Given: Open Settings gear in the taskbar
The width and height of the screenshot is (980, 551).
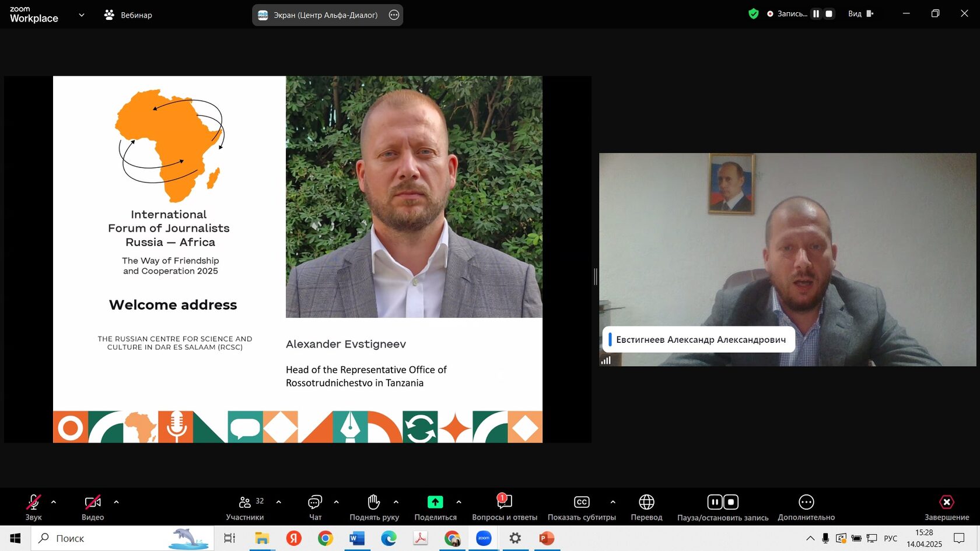Looking at the screenshot, I should [515, 538].
